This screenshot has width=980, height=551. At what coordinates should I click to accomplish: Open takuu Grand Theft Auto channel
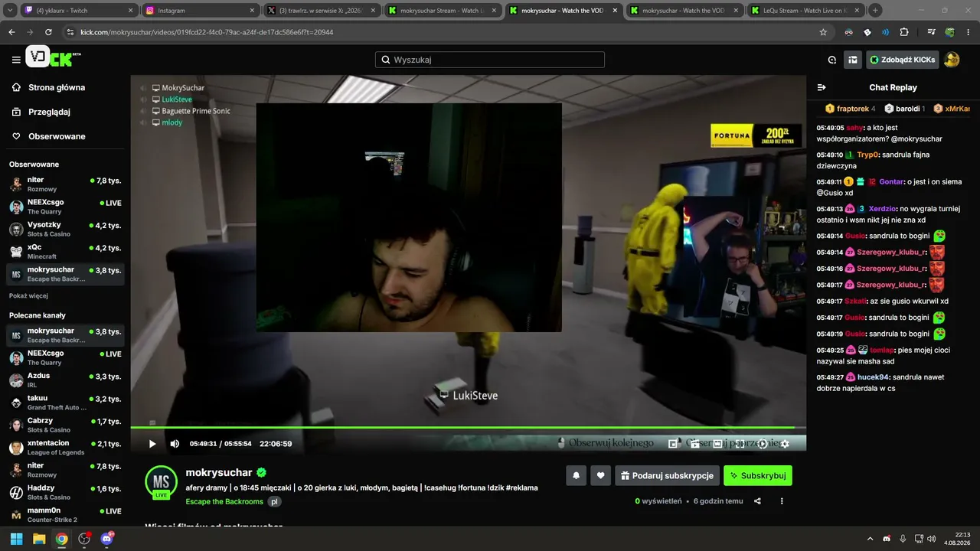point(65,403)
